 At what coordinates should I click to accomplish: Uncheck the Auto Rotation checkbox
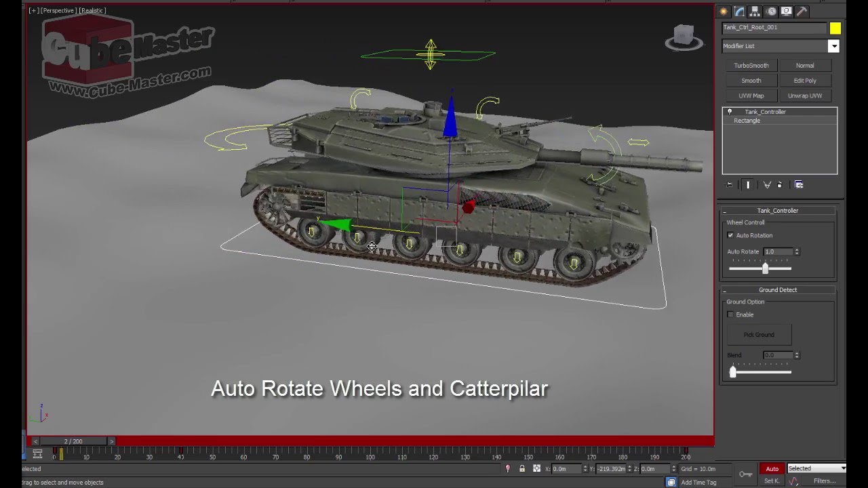(x=730, y=235)
